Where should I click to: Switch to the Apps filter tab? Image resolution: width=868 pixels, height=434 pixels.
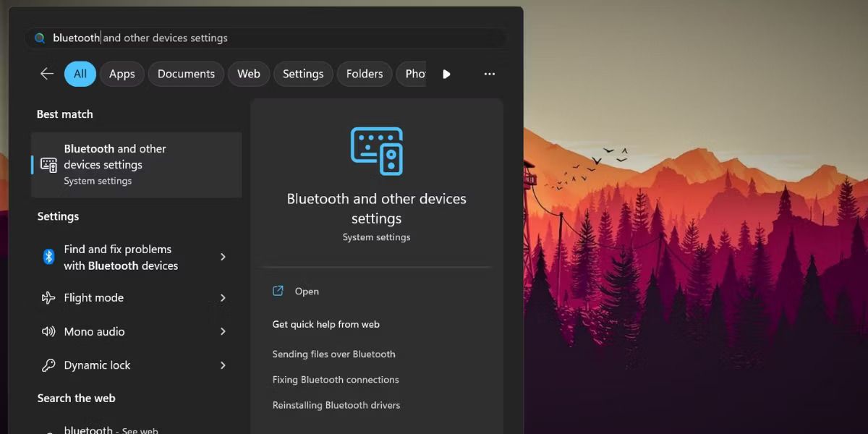[x=122, y=74]
